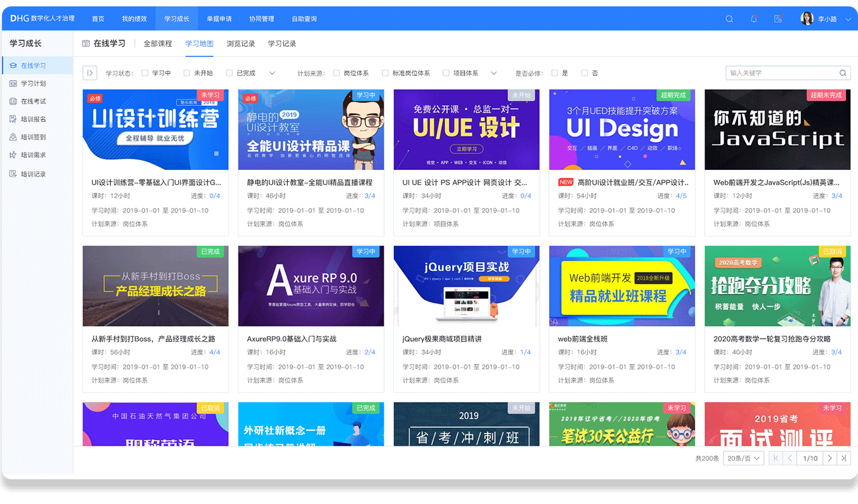This screenshot has height=504, width=858.
Task: Click the search magnifier icon in top bar
Action: click(x=729, y=19)
